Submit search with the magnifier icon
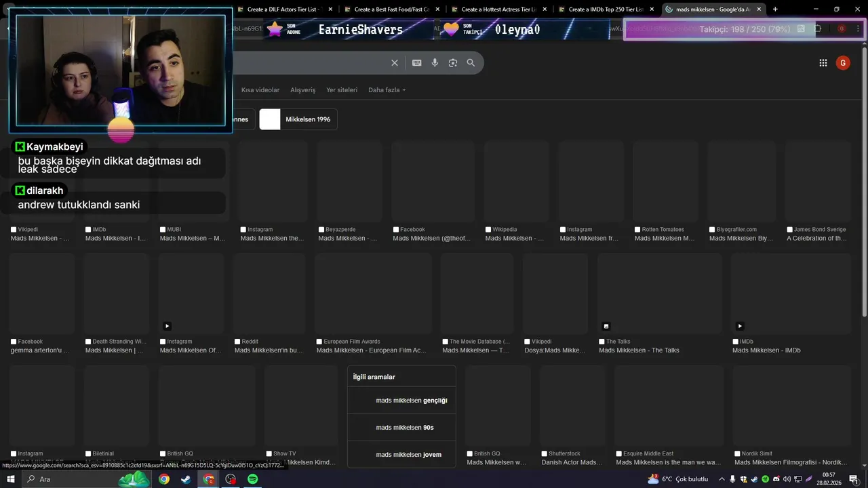This screenshot has height=488, width=868. [471, 62]
